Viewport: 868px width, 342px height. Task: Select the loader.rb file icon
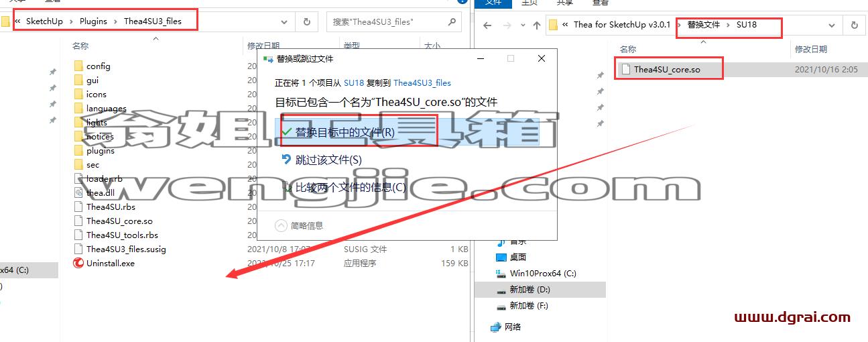pos(78,178)
